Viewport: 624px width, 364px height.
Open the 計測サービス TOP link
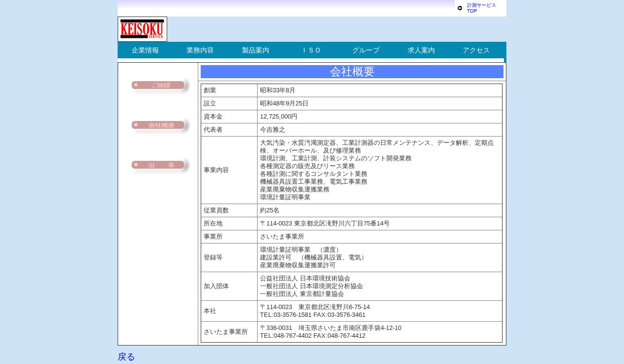click(481, 8)
